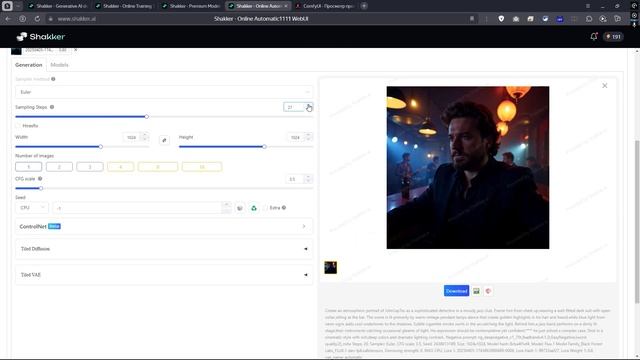The height and width of the screenshot is (360, 640).
Task: Click the Sampling Steps slider handle
Action: point(147,117)
